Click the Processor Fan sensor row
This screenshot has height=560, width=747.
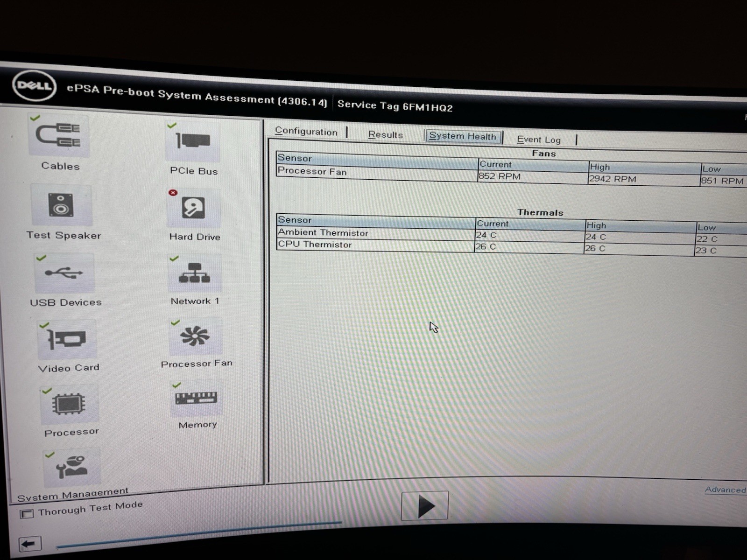tap(512, 175)
